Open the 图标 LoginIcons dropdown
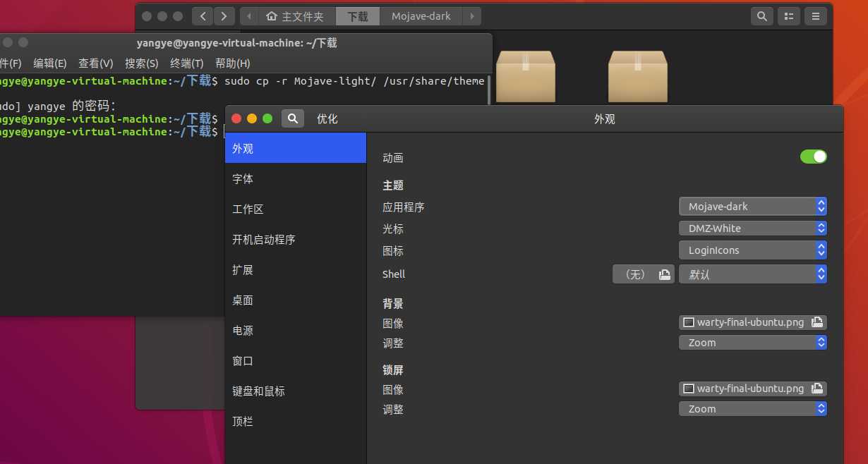Image resolution: width=868 pixels, height=464 pixels. pyautogui.click(x=753, y=250)
